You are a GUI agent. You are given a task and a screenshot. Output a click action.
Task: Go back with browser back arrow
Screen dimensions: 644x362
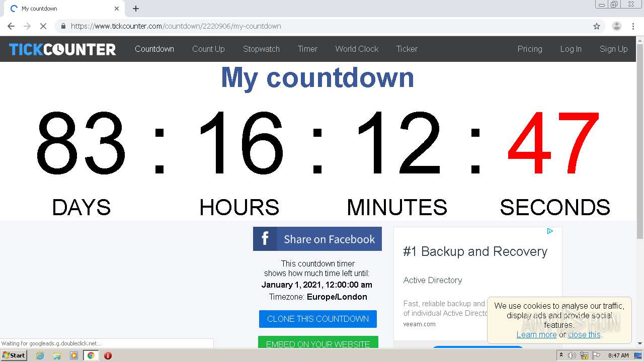[11, 26]
